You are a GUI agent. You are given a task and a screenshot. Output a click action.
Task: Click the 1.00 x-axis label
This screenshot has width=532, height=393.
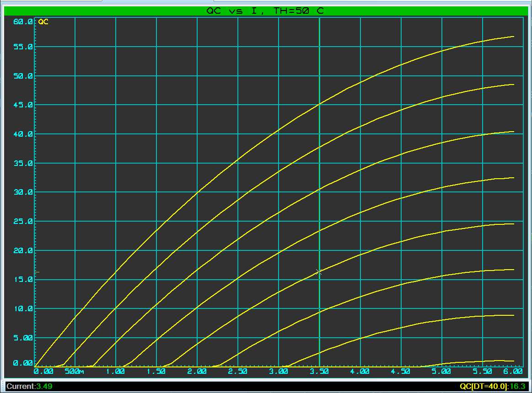click(115, 372)
